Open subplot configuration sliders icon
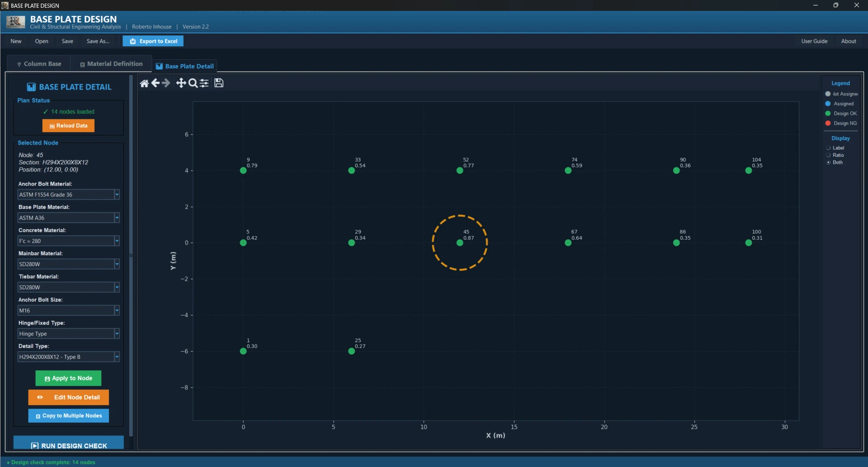 coord(204,83)
